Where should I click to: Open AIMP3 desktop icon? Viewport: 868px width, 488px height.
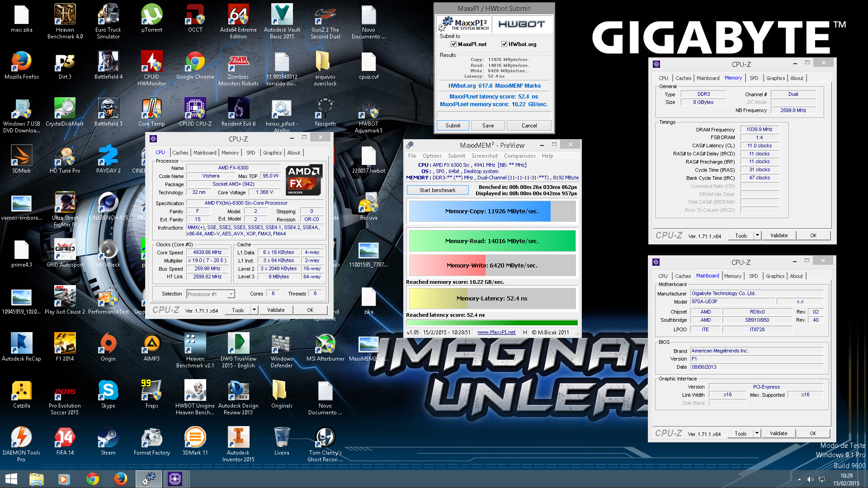pos(151,347)
